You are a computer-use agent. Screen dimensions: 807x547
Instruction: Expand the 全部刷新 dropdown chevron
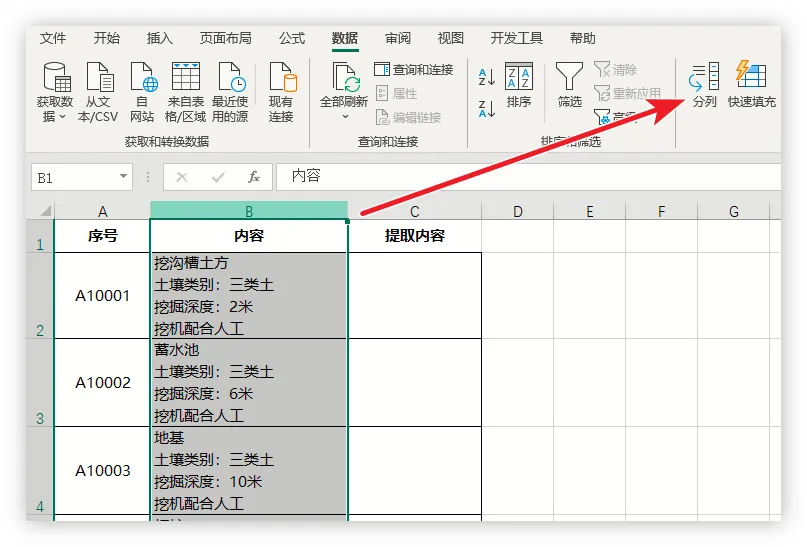[345, 117]
